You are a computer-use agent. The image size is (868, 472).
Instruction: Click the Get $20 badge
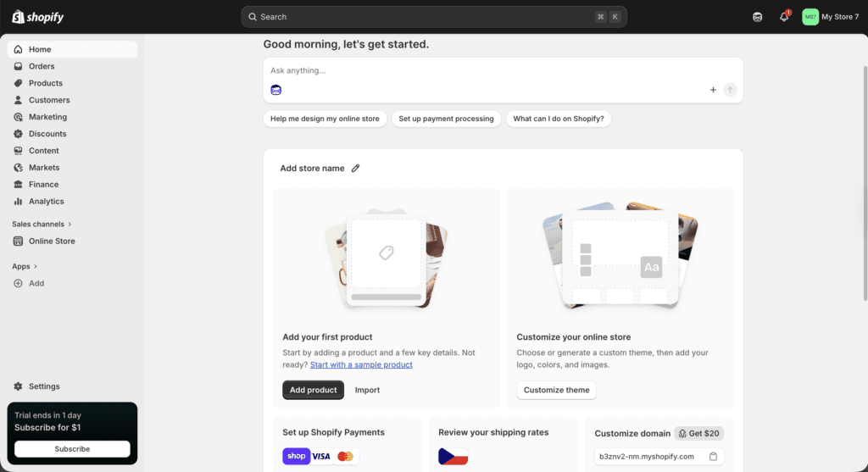pyautogui.click(x=698, y=433)
